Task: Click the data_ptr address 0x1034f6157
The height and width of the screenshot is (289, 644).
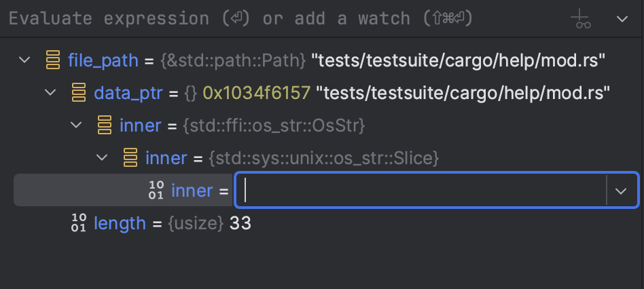Action: (x=257, y=93)
